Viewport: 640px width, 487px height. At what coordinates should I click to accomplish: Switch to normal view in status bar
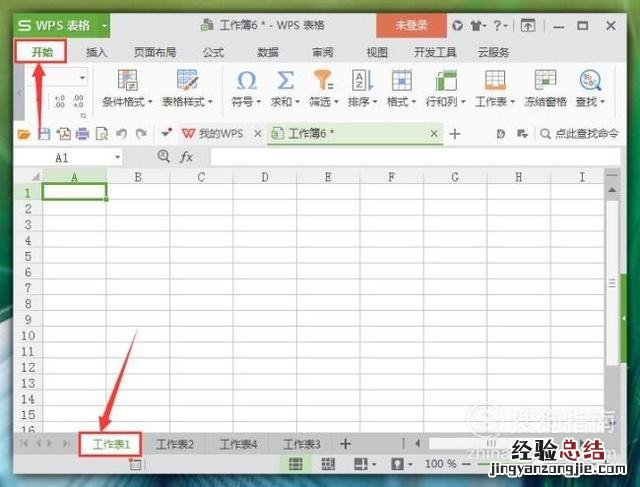point(296,464)
